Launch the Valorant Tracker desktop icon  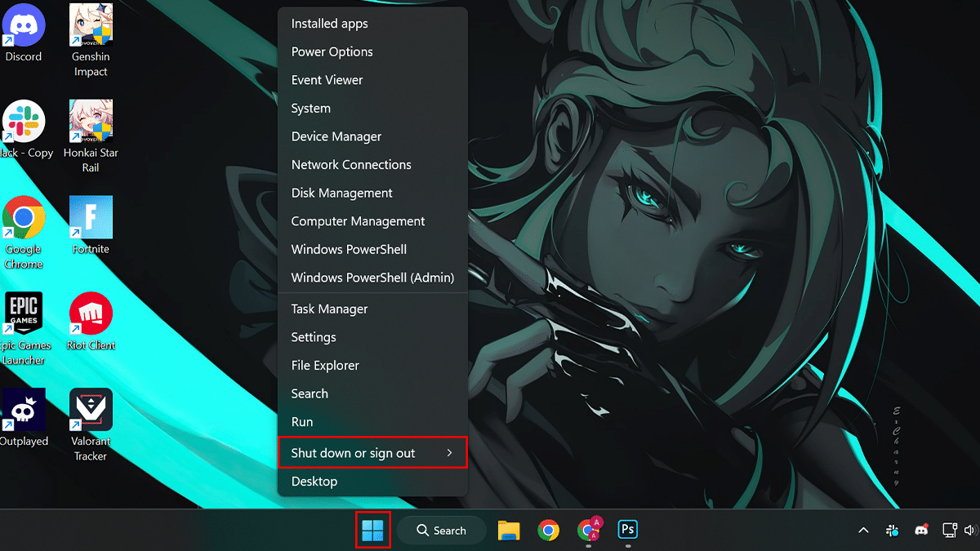tap(91, 411)
